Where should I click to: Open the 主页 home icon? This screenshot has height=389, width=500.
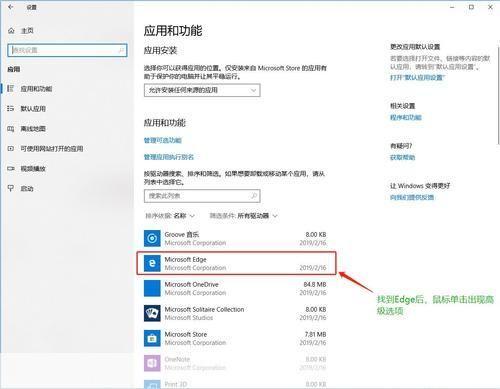tap(11, 31)
